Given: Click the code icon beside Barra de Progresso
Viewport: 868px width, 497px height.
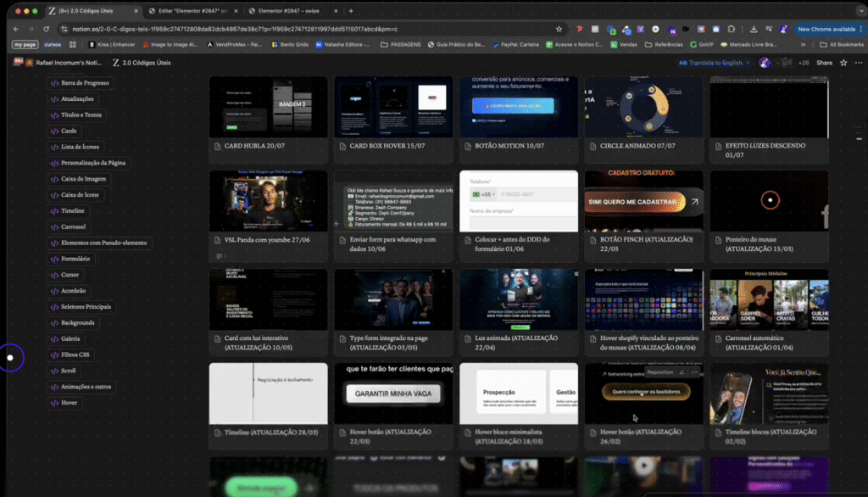Looking at the screenshot, I should pos(54,83).
